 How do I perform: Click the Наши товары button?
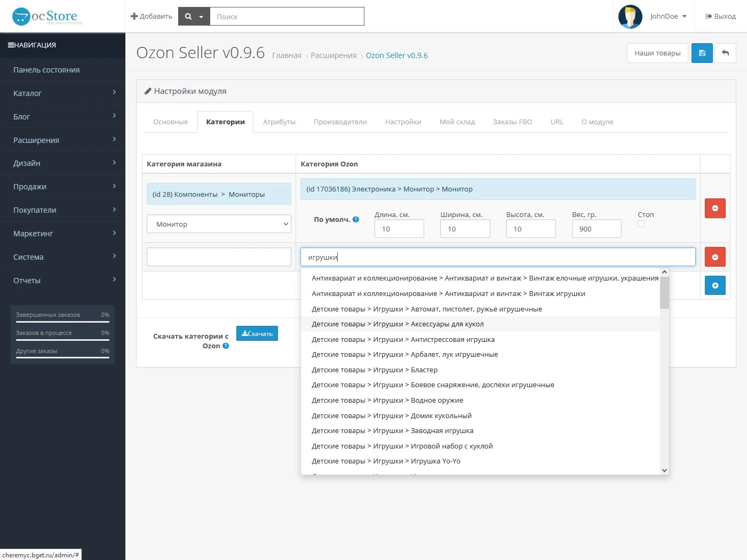pyautogui.click(x=657, y=53)
